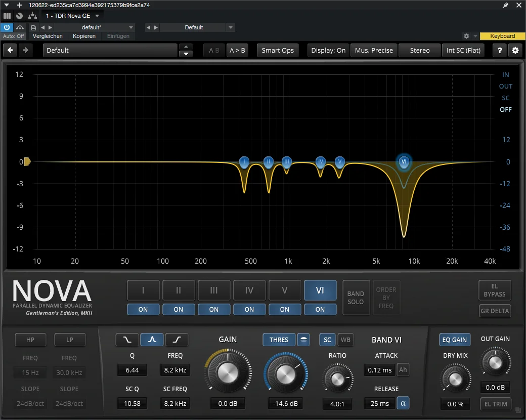Viewport: 526px width, 420px height.
Task: Click the threshold split mode icon
Action: pos(303,340)
